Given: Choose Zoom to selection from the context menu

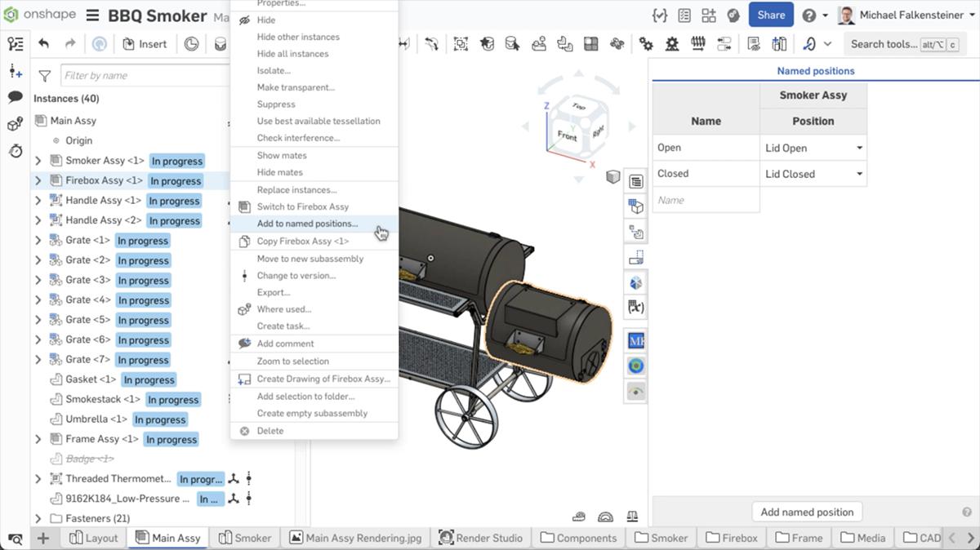Looking at the screenshot, I should [294, 361].
